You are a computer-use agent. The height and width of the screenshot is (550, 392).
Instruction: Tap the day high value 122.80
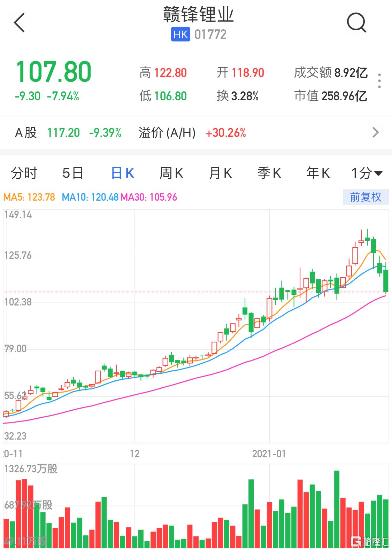[x=170, y=73]
